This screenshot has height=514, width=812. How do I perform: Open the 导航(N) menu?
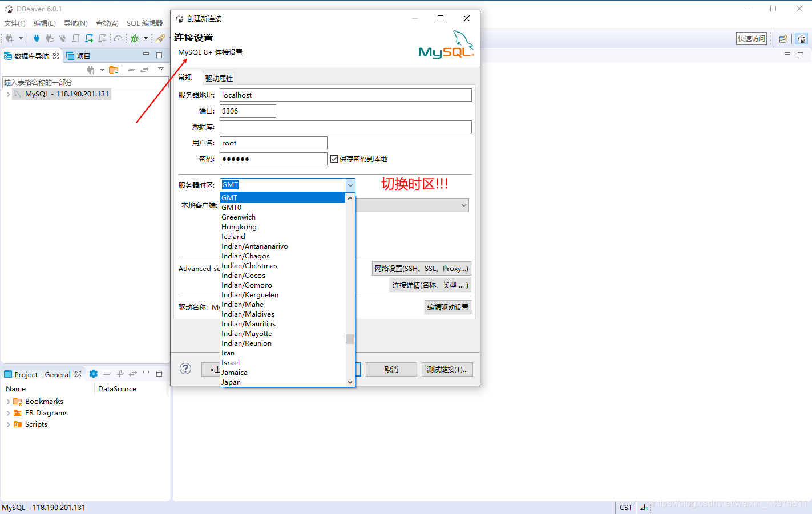click(x=76, y=23)
